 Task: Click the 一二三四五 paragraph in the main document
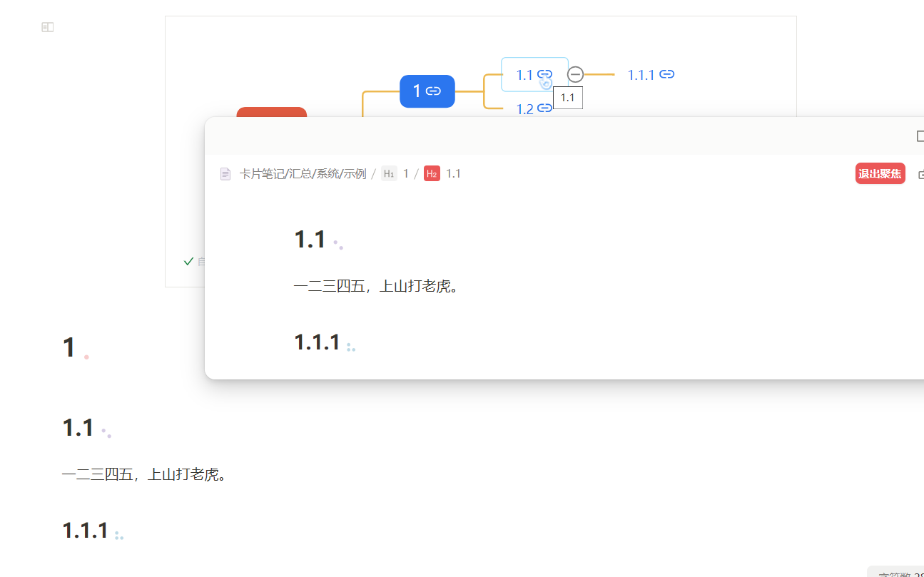[x=144, y=474]
